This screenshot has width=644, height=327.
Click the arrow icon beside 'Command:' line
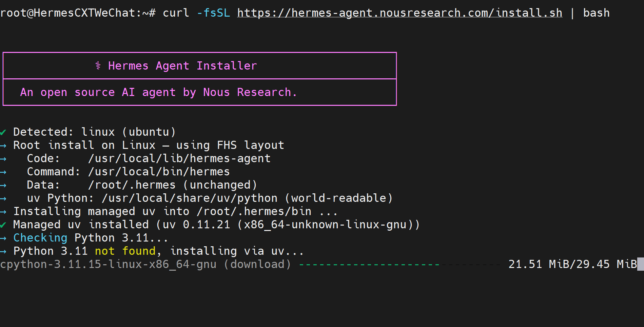(3, 172)
